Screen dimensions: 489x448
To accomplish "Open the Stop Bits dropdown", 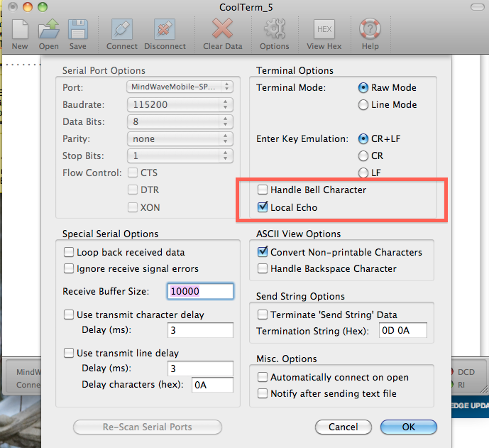I will tap(180, 155).
